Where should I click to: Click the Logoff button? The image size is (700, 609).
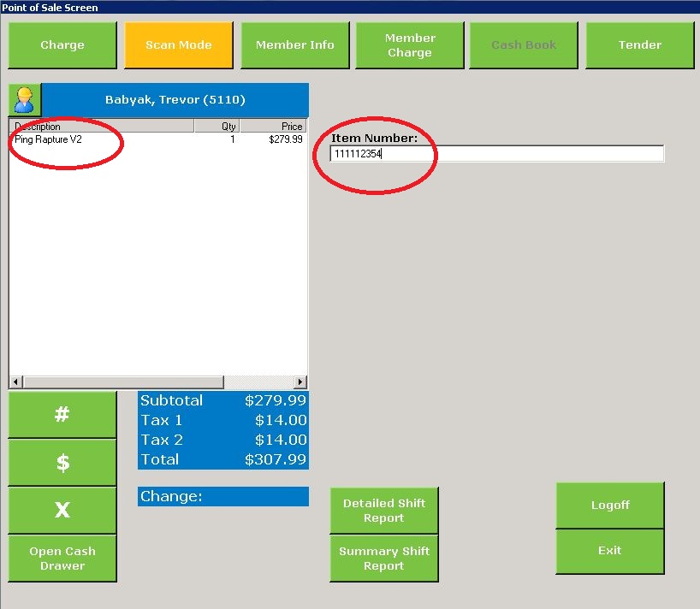610,505
